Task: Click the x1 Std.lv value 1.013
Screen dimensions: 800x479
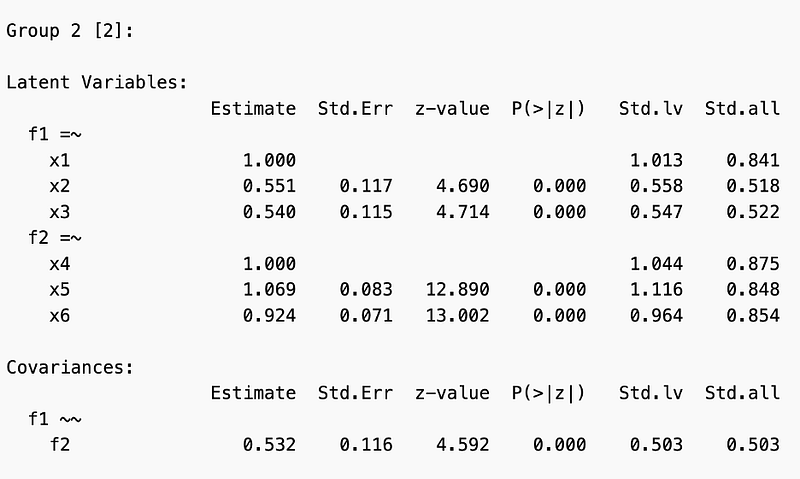Action: 656,160
